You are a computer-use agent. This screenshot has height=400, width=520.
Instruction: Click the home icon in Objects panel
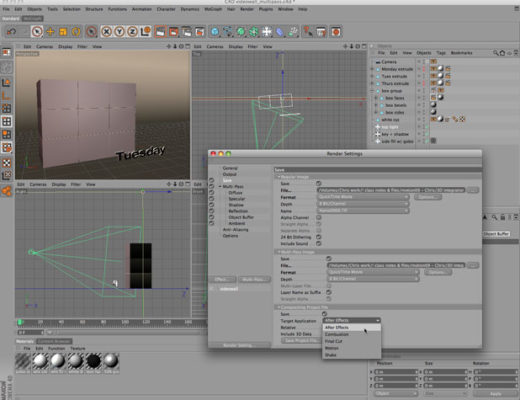[x=502, y=53]
